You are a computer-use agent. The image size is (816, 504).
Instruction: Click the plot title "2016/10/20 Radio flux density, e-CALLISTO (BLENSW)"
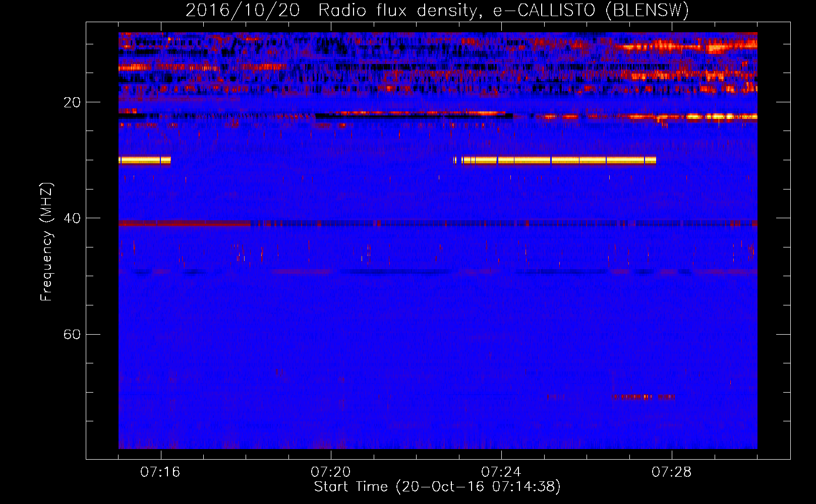pyautogui.click(x=437, y=10)
